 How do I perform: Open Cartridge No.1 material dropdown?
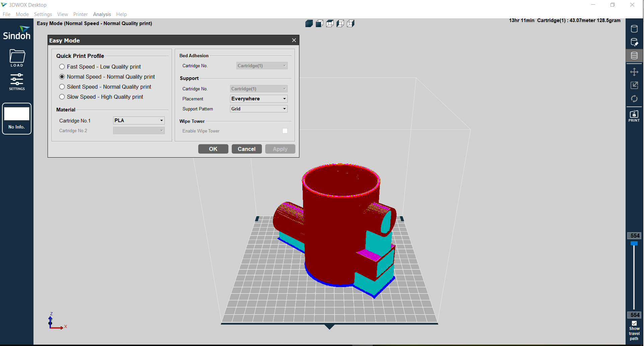tap(139, 120)
